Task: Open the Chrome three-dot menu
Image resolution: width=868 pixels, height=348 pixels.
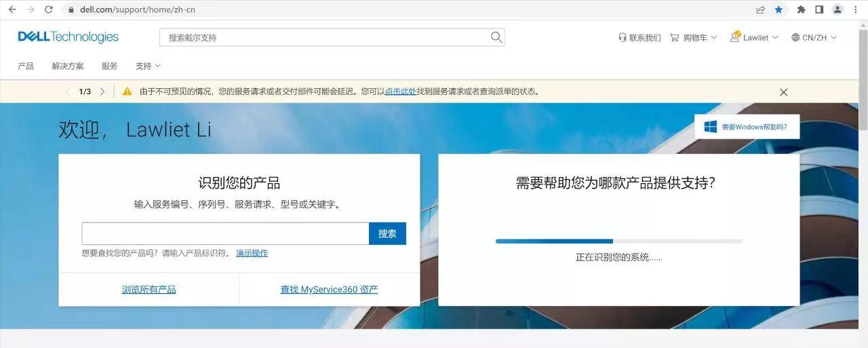Action: 856,9
